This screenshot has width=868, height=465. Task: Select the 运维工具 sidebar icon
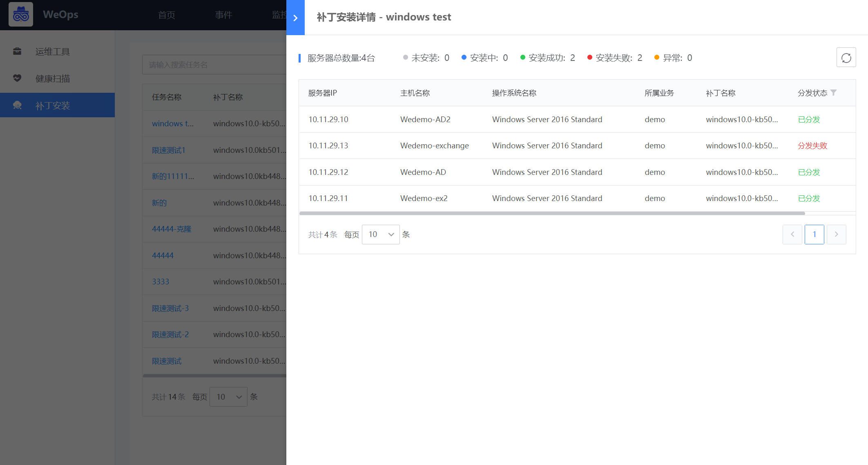[x=17, y=51]
